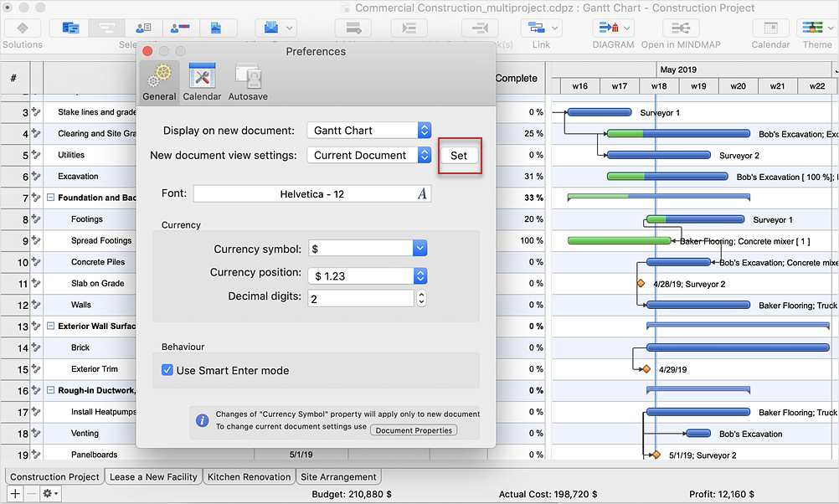Open the Theme toolbar icon

tap(816, 29)
